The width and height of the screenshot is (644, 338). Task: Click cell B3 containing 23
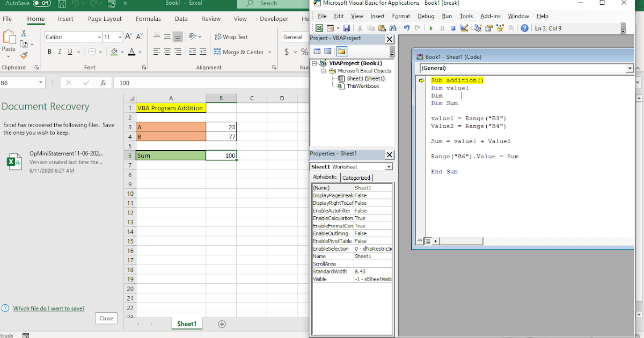click(221, 127)
